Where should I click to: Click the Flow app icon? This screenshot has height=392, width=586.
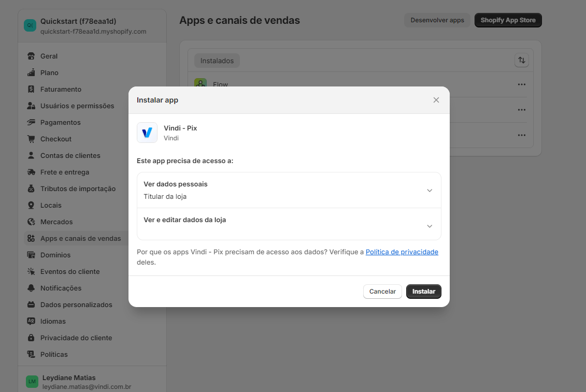pyautogui.click(x=201, y=82)
